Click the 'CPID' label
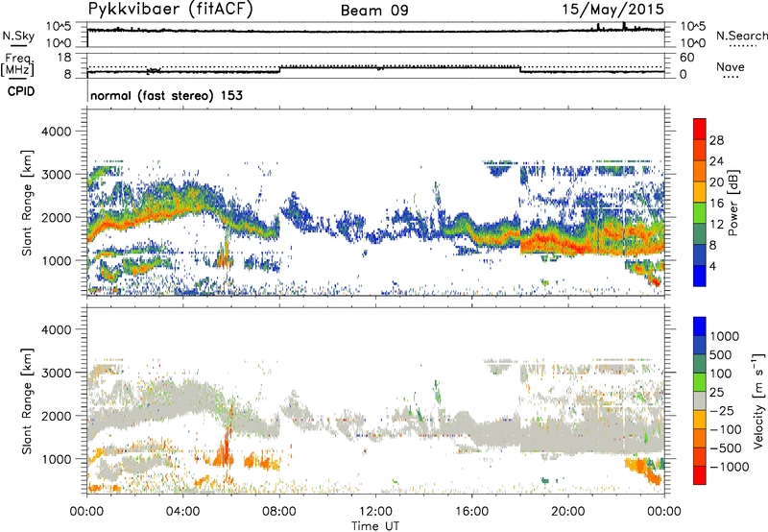 click(21, 91)
